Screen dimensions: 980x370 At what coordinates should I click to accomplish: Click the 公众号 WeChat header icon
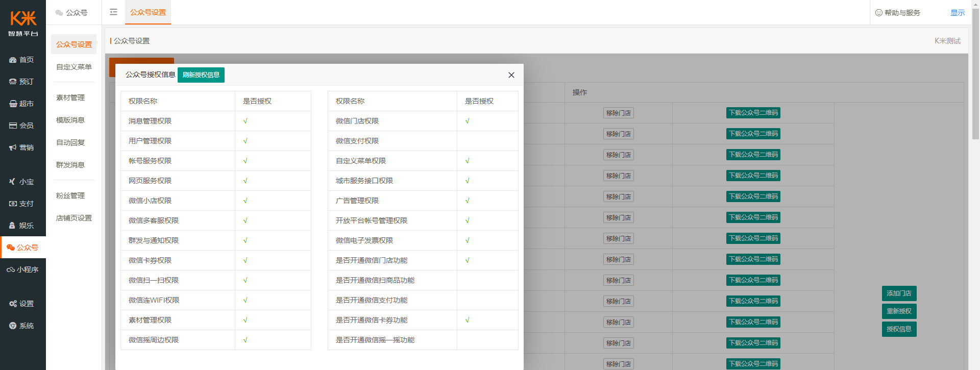(x=59, y=13)
